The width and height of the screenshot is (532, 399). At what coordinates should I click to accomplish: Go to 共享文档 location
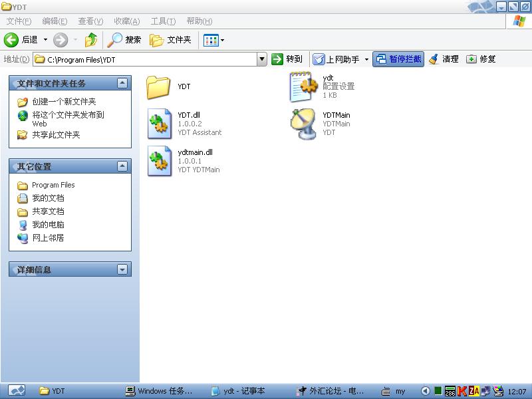click(48, 211)
